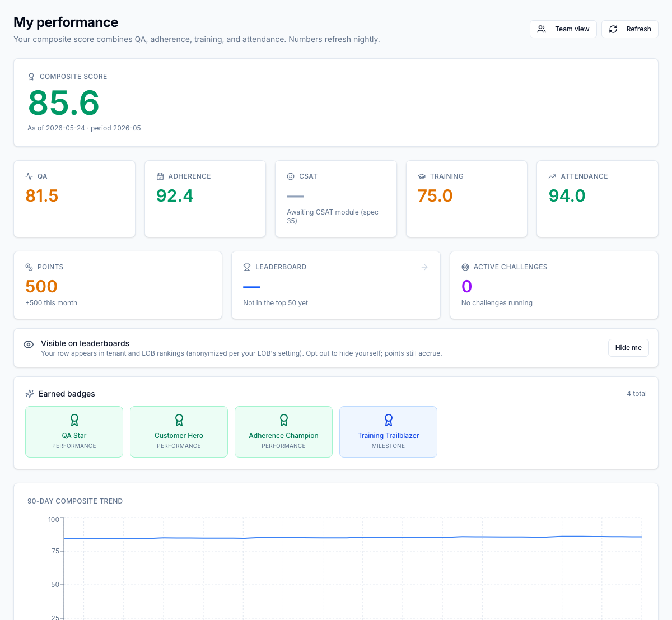Click 'As of 2026-05-24' date line
Screen dimensions: 672x620
click(x=84, y=128)
